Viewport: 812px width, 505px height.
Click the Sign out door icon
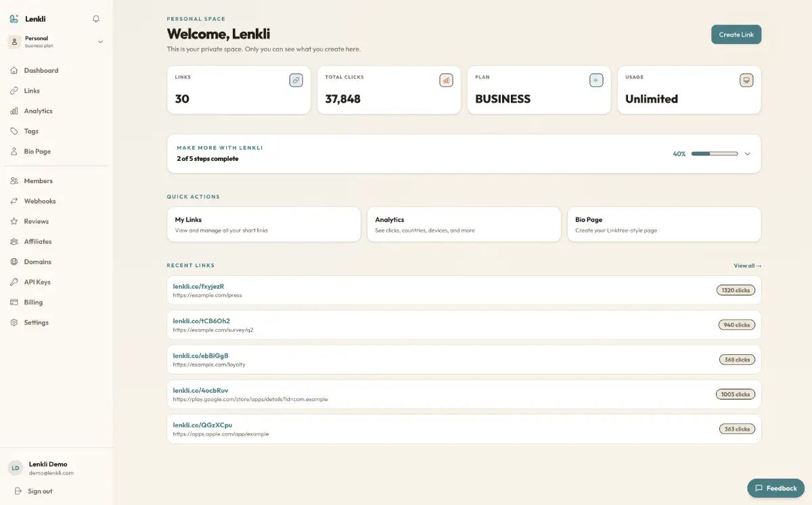(18, 491)
